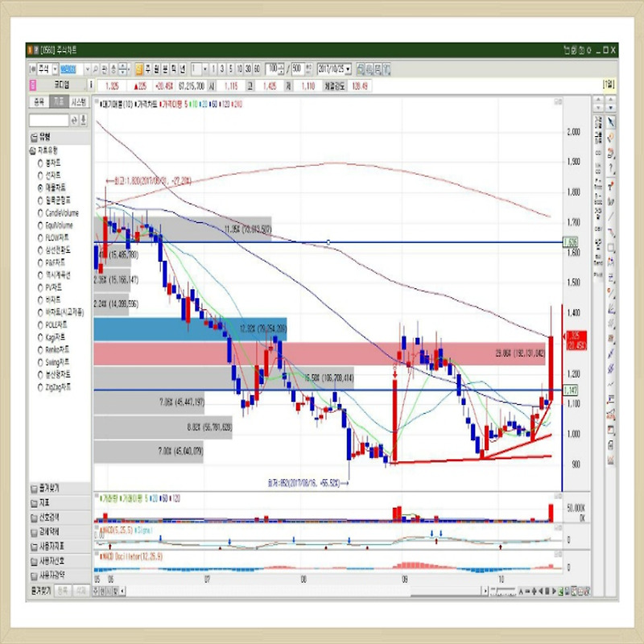644x644 pixels.
Task: Select the Kagi차트 radio button
Action: (x=40, y=337)
